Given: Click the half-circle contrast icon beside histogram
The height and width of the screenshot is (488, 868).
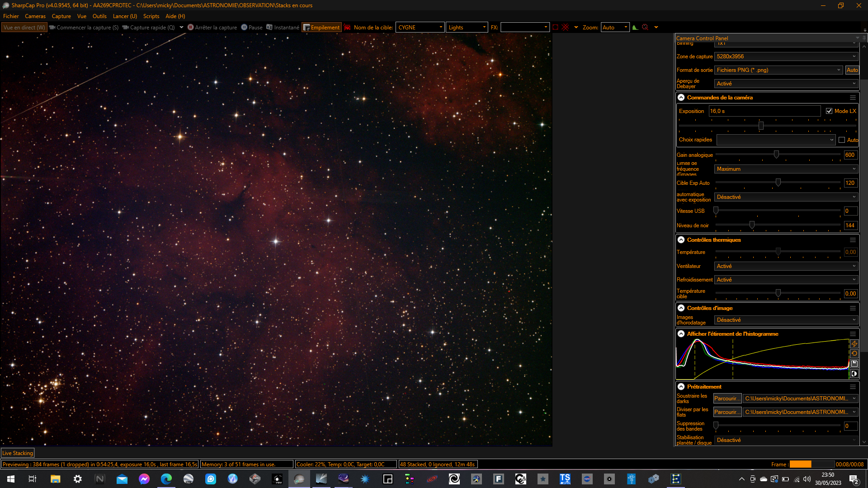Looking at the screenshot, I should 854,374.
